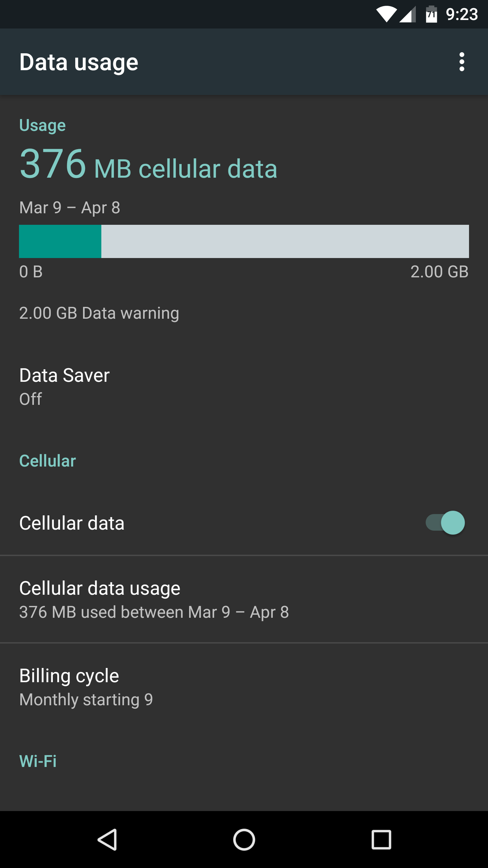The height and width of the screenshot is (868, 488).
Task: Tap the Cellular data label row
Action: coord(244,522)
